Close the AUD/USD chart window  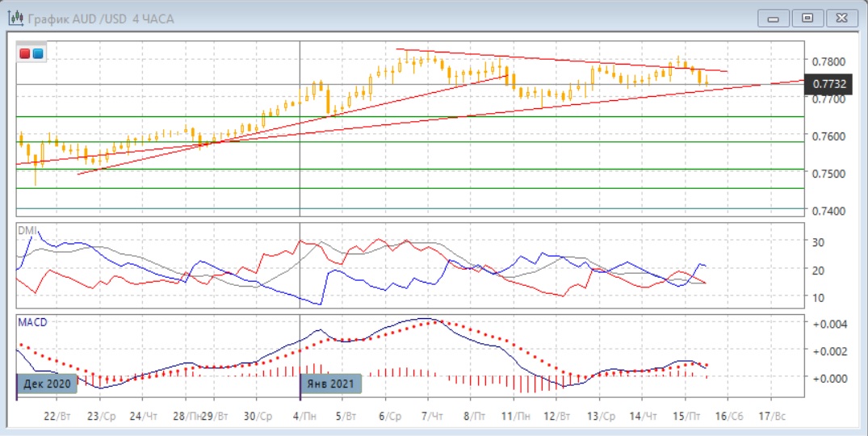(x=841, y=17)
